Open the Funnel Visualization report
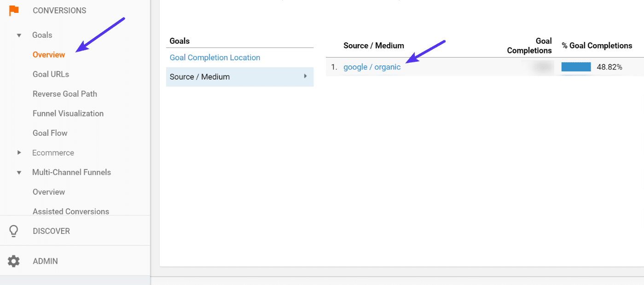Image resolution: width=644 pixels, height=285 pixels. (68, 113)
